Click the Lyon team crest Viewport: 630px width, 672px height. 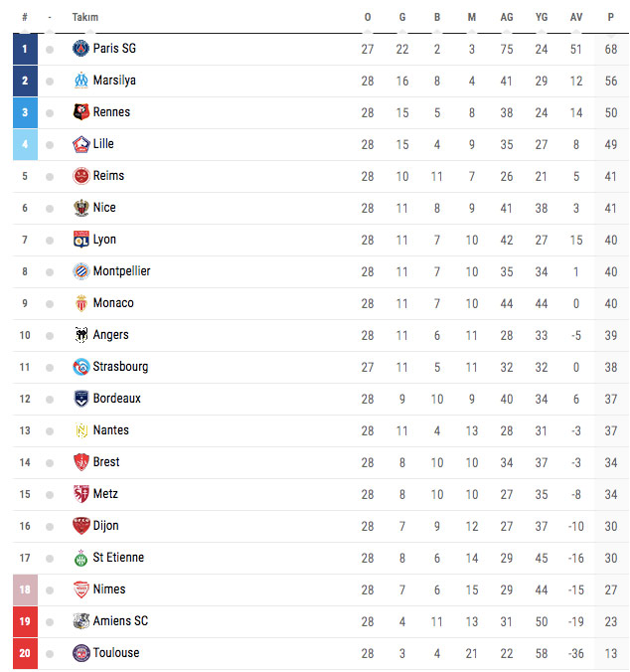click(x=81, y=240)
